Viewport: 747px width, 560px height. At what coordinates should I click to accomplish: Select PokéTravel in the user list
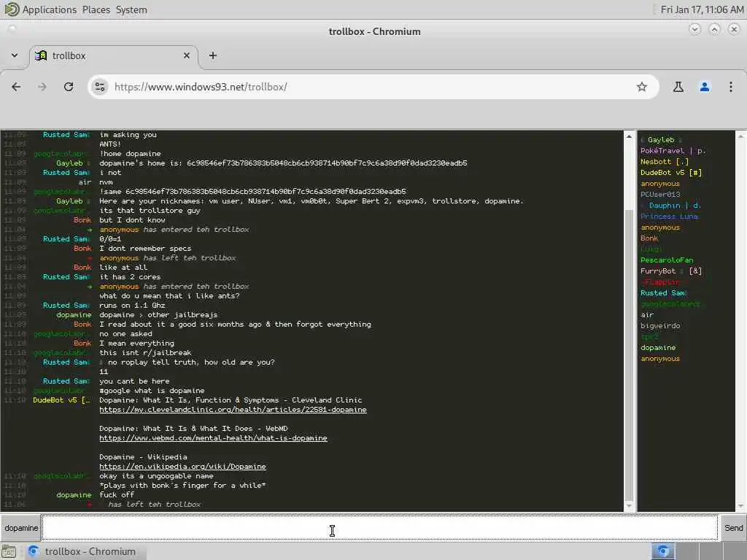coord(673,150)
